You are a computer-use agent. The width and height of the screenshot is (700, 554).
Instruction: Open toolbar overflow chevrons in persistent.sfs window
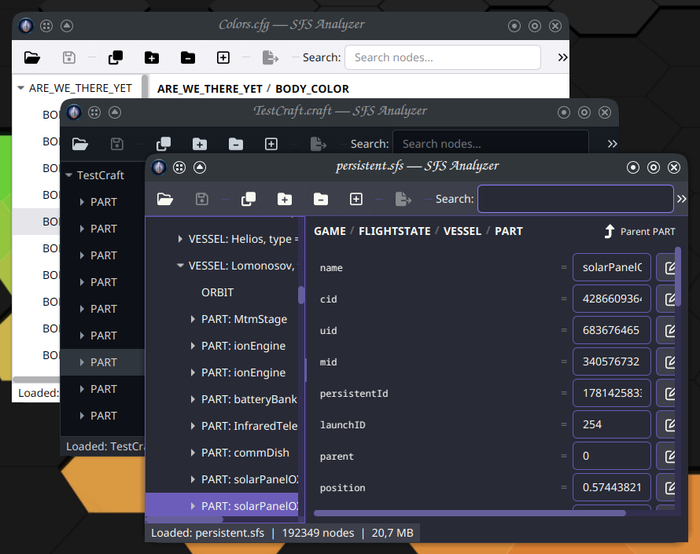point(681,199)
